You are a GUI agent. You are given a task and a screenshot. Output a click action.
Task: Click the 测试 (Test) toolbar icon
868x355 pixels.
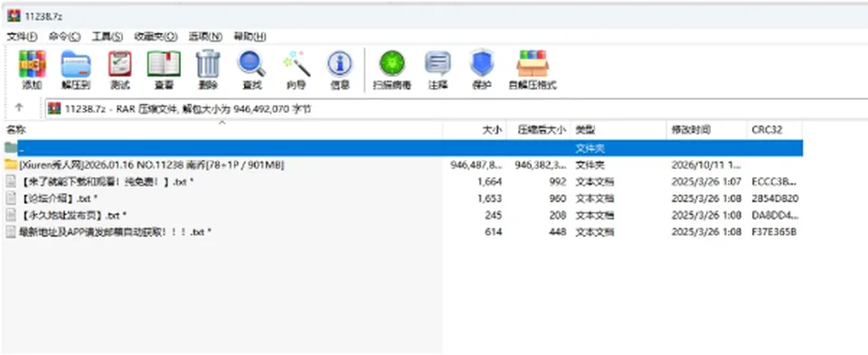tap(119, 64)
